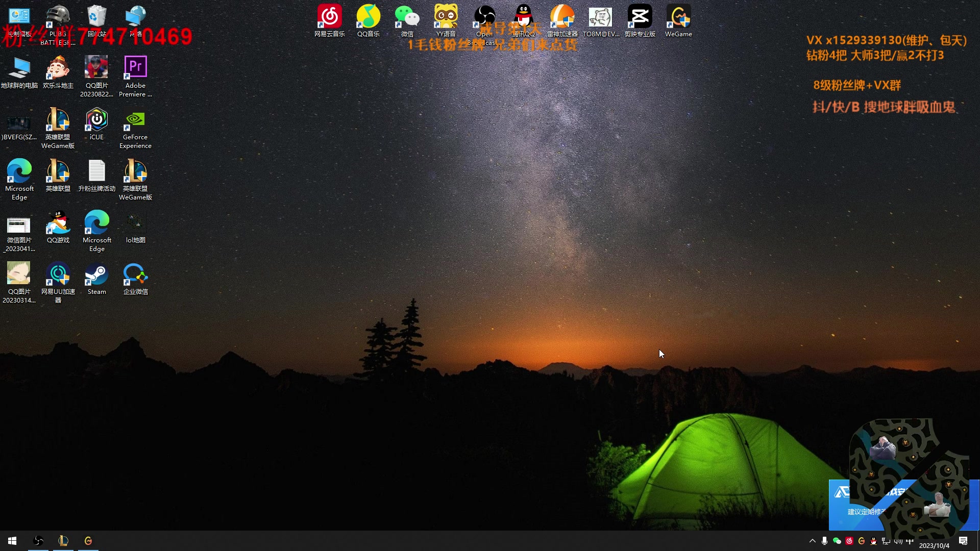The image size is (980, 551).
Task: Select the 网络 Network desktop icon
Action: [x=136, y=20]
